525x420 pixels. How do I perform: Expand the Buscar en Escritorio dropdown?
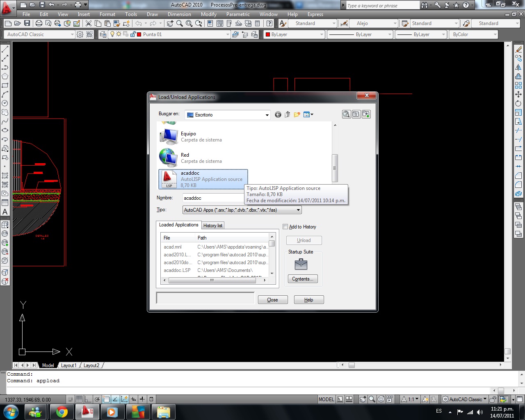point(267,115)
